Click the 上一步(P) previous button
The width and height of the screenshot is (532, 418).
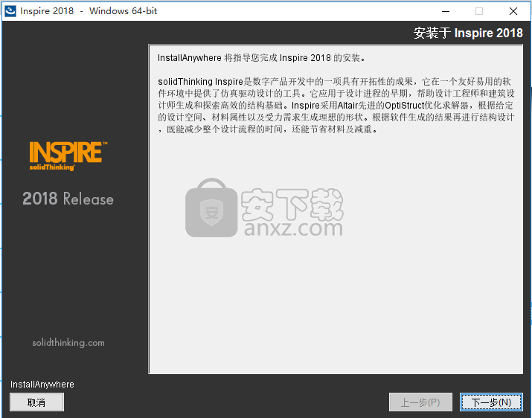(x=420, y=402)
